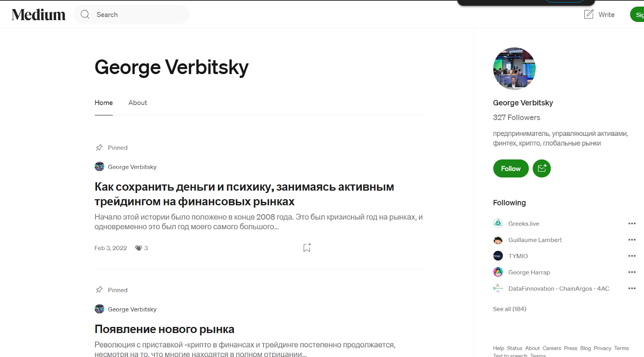644x357 pixels.
Task: Click the pin icon above first article
Action: click(99, 148)
